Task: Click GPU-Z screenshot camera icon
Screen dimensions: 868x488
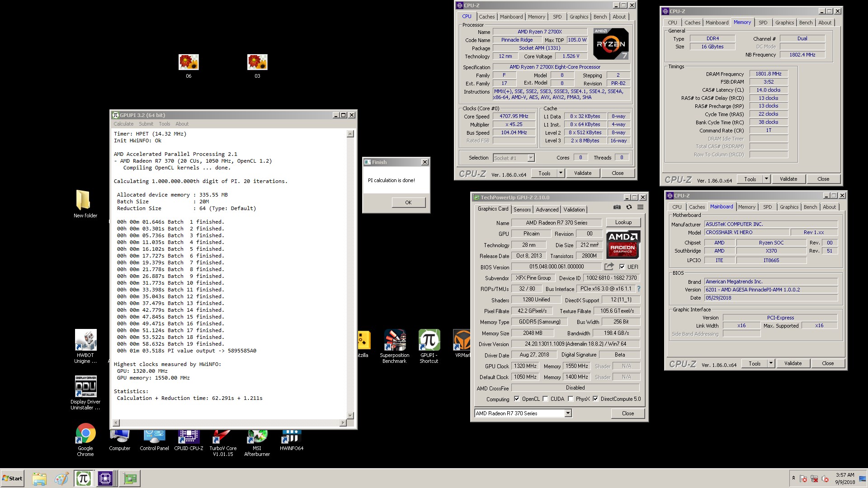Action: (617, 207)
